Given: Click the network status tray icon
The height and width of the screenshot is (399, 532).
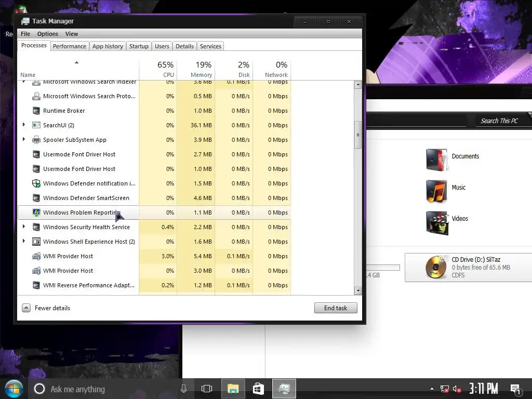Looking at the screenshot, I should tap(445, 389).
